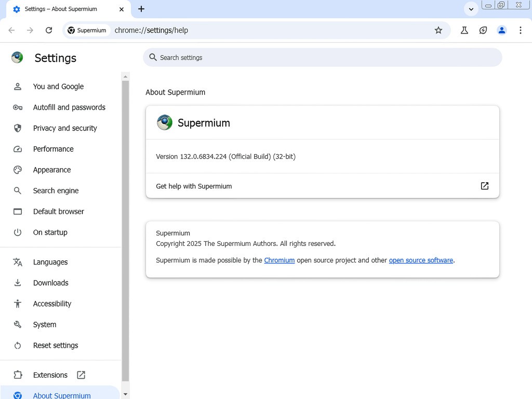Open the profile avatar menu
Image resolution: width=532 pixels, height=399 pixels.
[502, 30]
